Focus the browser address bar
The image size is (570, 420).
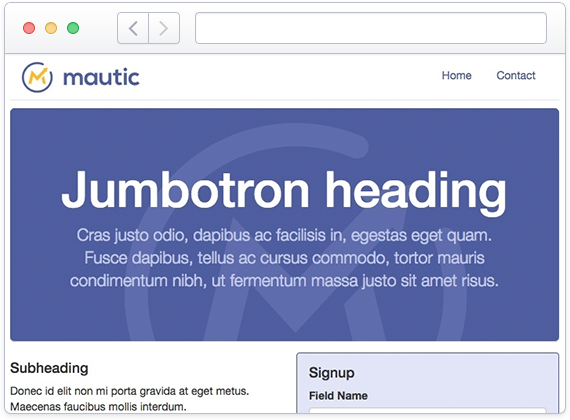[x=371, y=28]
